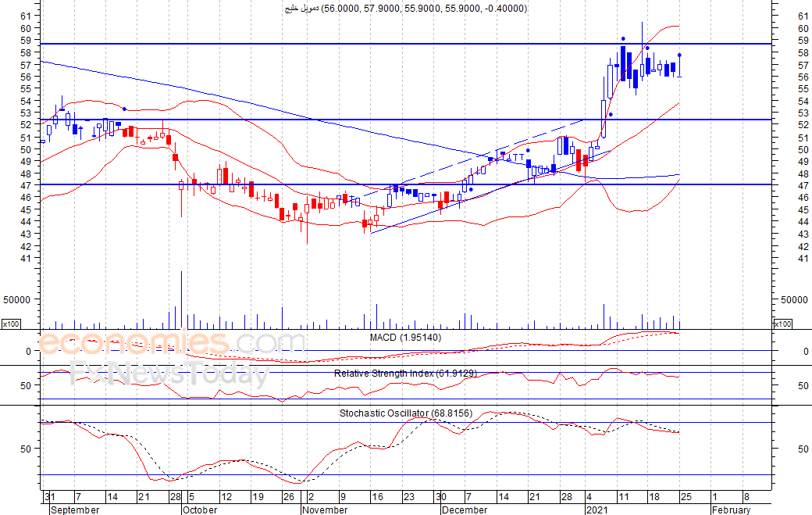Viewport: 812px width, 515px height.
Task: Click price 61 on the left axis
Action: (x=26, y=16)
